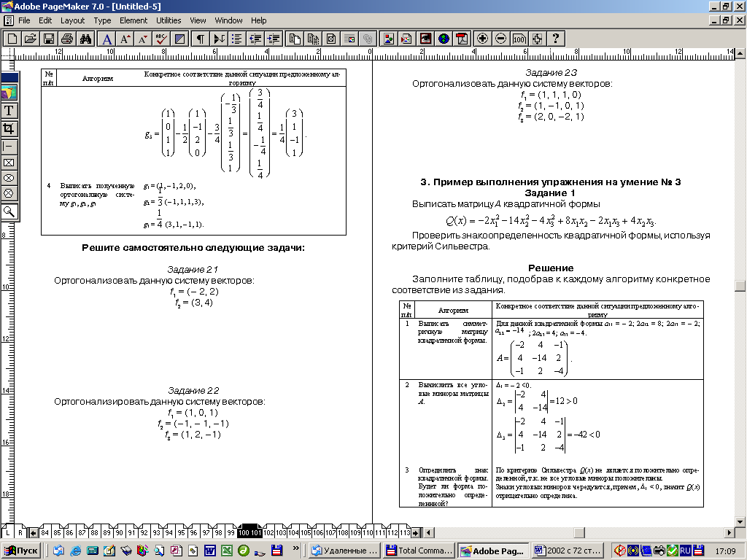Expand quick launch chevron on taskbar
Image resolution: width=747 pixels, height=560 pixels.
[296, 548]
